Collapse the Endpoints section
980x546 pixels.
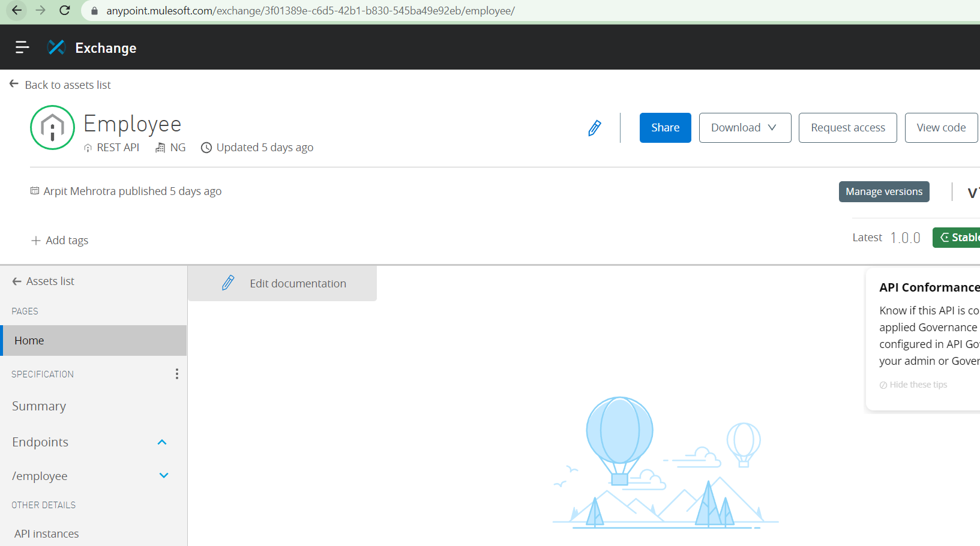[x=161, y=442]
